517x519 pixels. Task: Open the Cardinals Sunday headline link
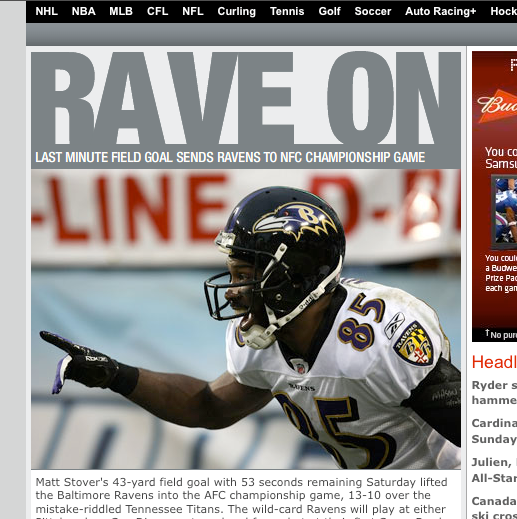494,431
